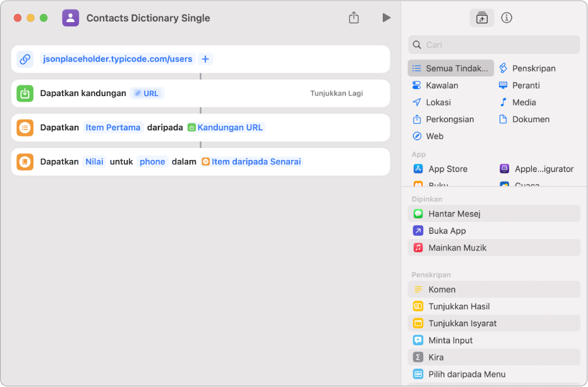Select Media category
The height and width of the screenshot is (387, 588).
(x=517, y=102)
